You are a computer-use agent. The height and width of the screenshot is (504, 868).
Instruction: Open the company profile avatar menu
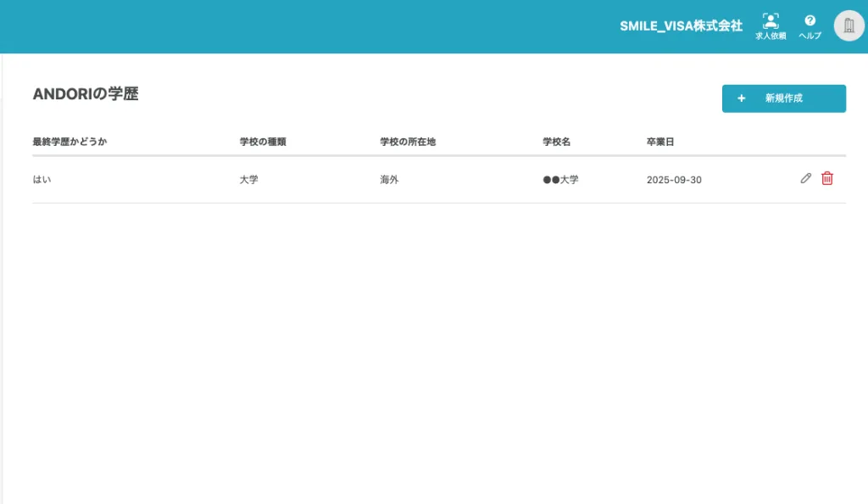pyautogui.click(x=849, y=25)
